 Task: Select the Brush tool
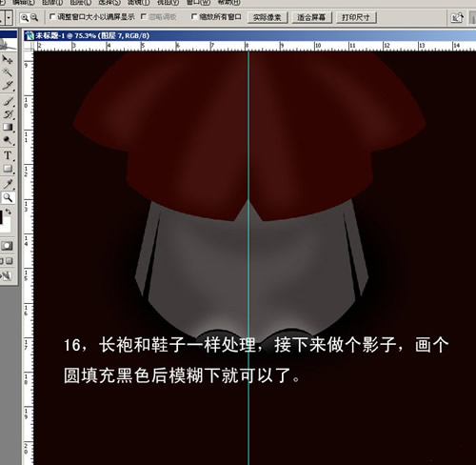click(8, 101)
